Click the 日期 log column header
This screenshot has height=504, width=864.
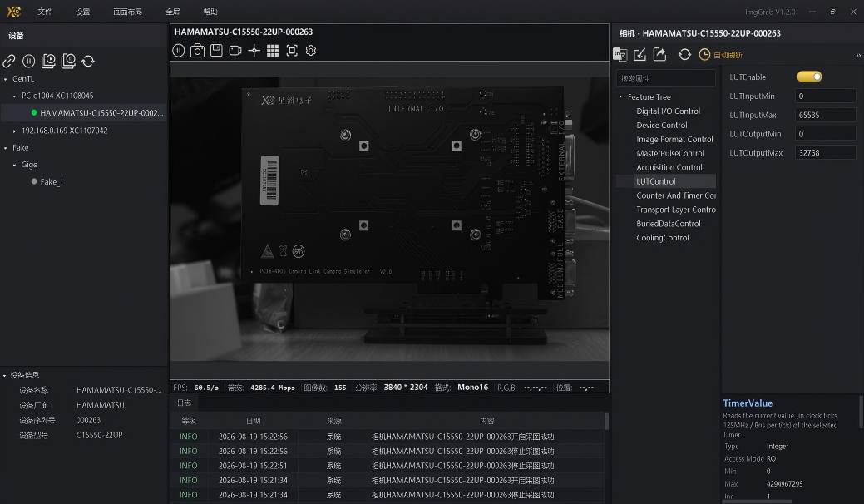coord(253,421)
